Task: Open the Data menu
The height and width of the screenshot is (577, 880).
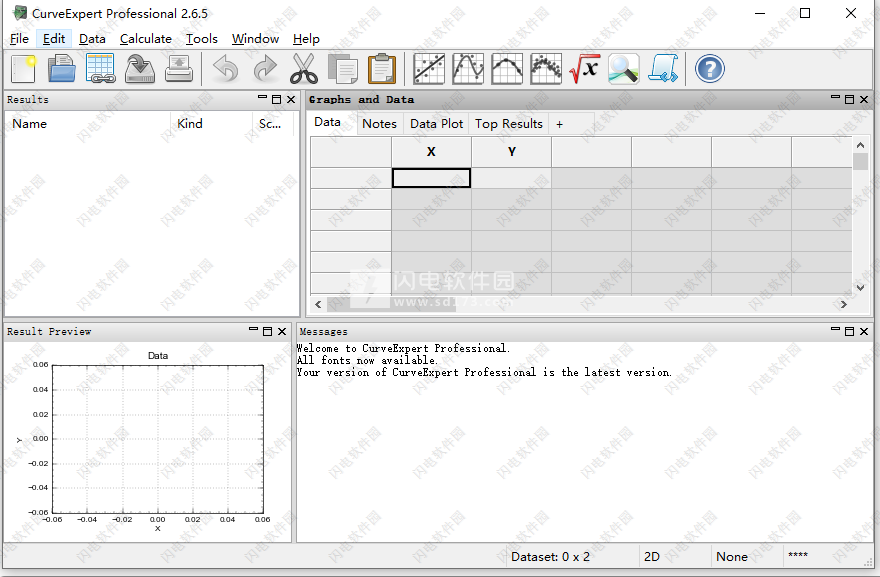Action: (x=92, y=39)
